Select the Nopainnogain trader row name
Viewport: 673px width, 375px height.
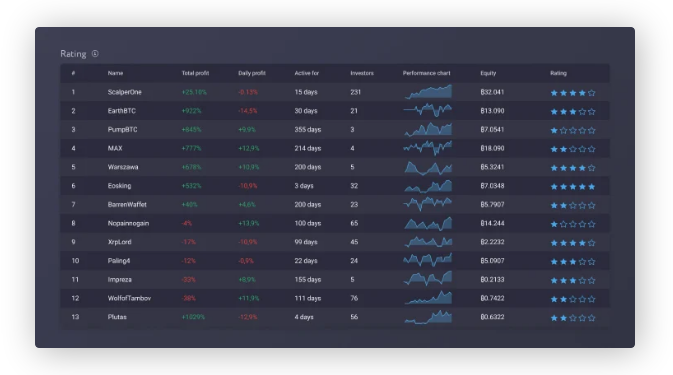[128, 223]
